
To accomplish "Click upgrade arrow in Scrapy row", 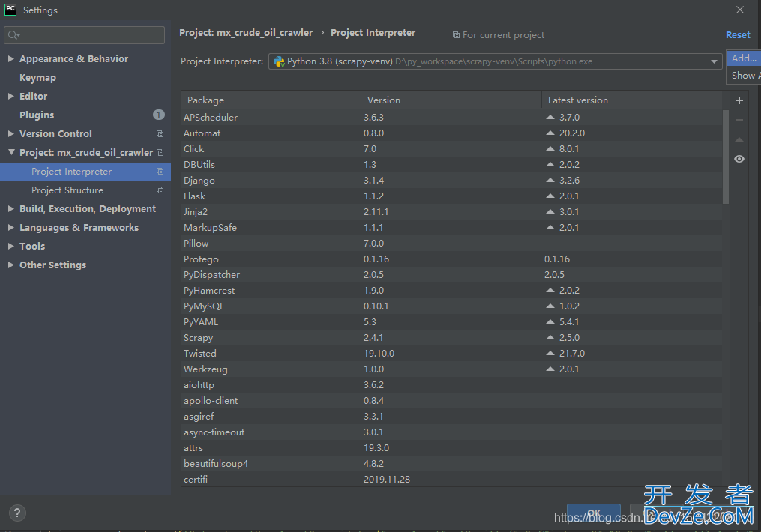I will click(550, 337).
